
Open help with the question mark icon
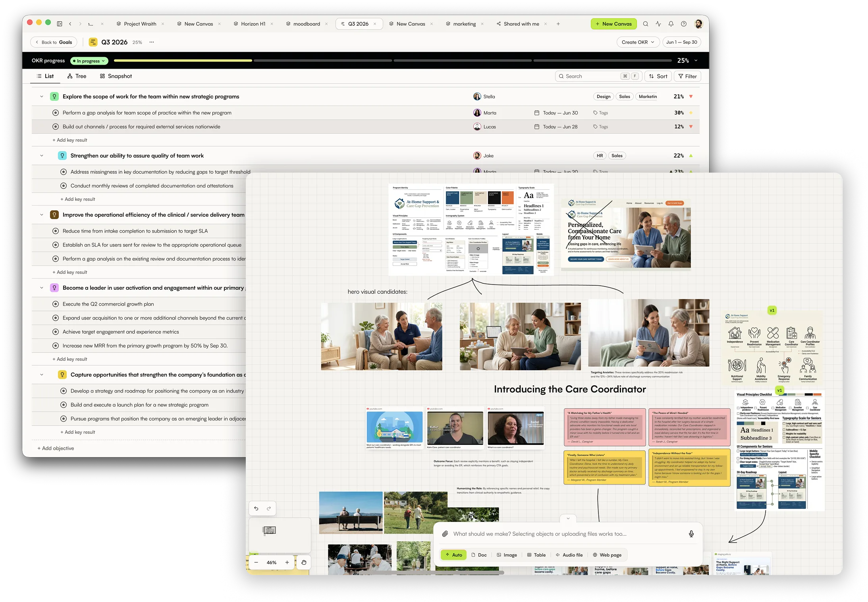point(684,24)
